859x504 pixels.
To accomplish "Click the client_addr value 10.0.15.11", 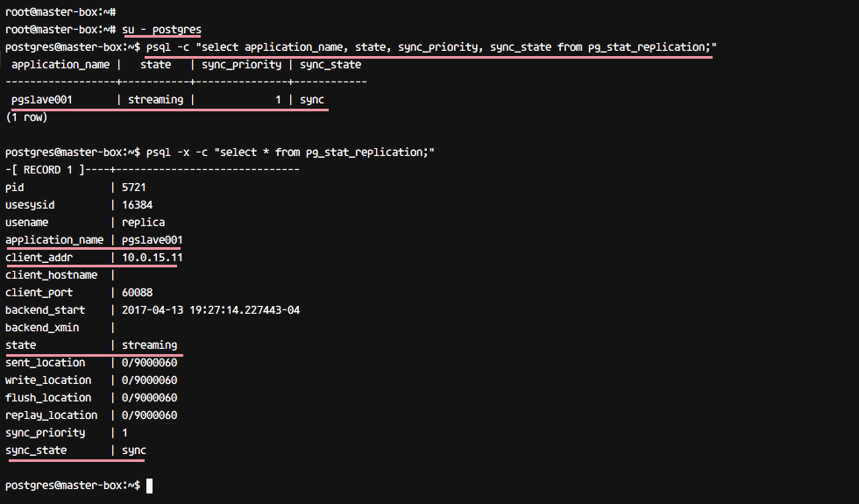I will [153, 258].
